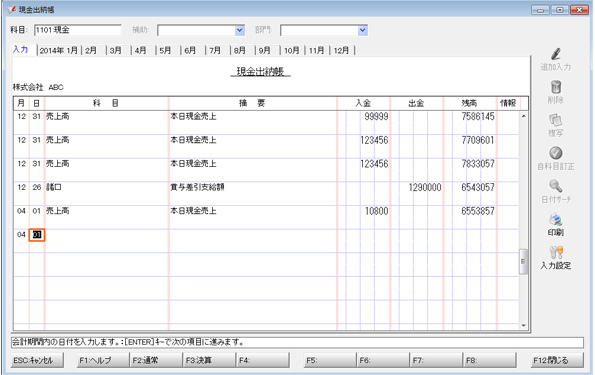Open 入力設定 tools icon

(556, 252)
